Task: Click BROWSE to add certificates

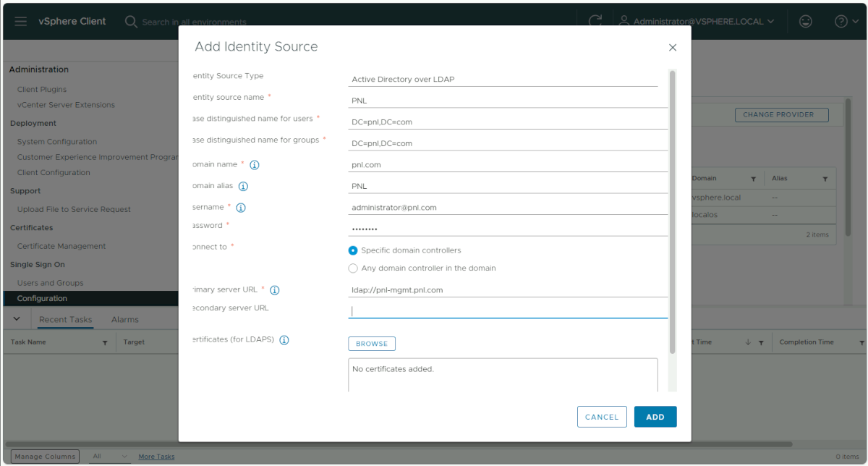Action: [x=372, y=344]
